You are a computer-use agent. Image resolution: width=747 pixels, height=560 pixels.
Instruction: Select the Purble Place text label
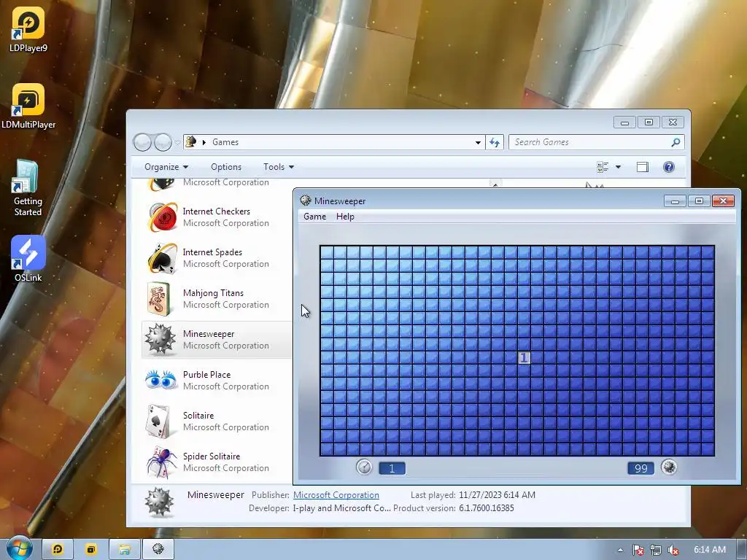[x=206, y=374]
